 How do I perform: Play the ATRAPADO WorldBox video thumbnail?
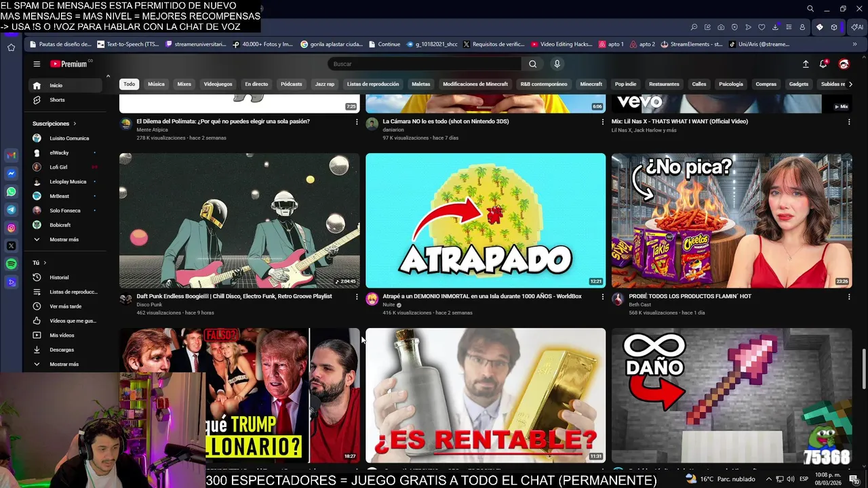coord(486,220)
